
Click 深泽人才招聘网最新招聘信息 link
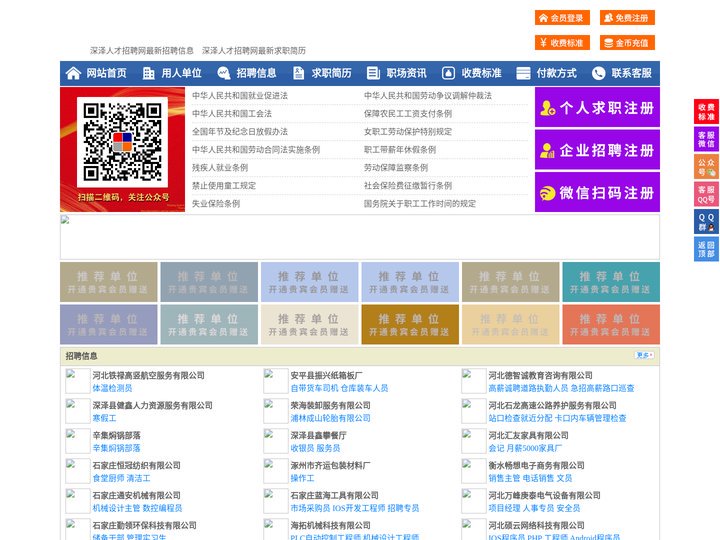coord(142,51)
